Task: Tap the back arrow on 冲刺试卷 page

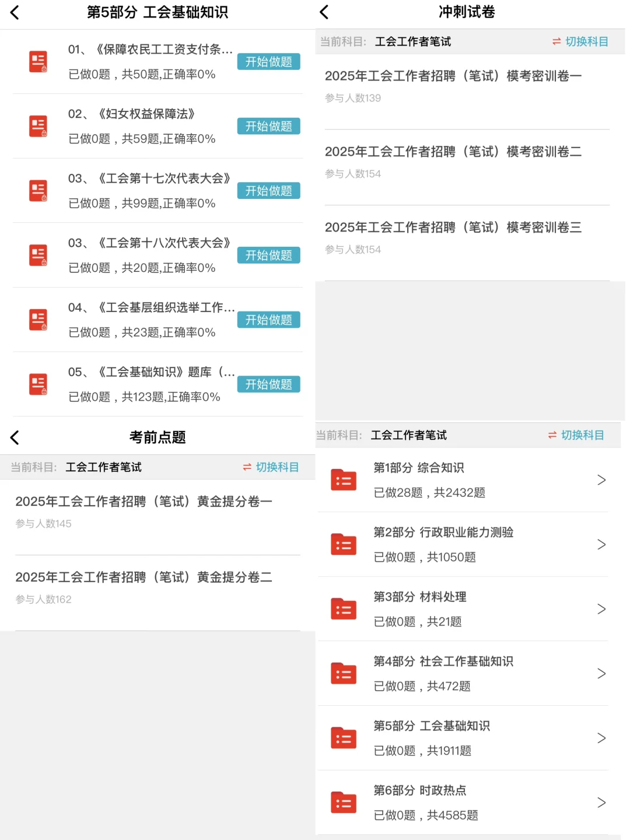Action: [325, 12]
